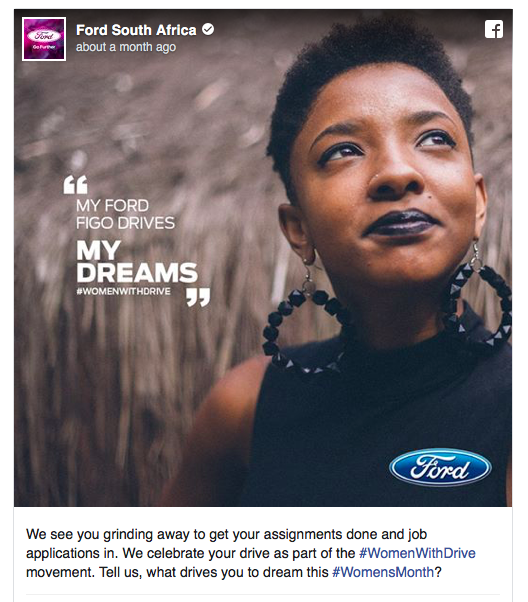This screenshot has height=602, width=528.
Task: Open the #WomensMonth hashtag link
Action: tap(383, 572)
